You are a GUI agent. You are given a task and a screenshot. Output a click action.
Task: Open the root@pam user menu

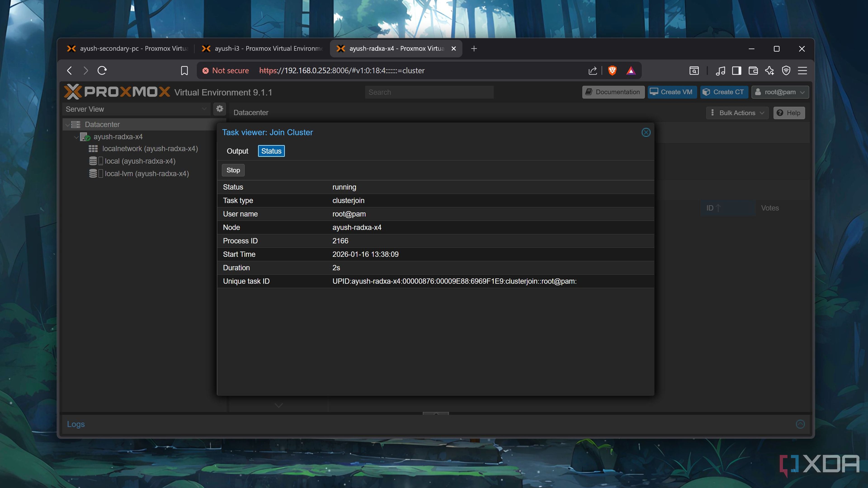(780, 92)
